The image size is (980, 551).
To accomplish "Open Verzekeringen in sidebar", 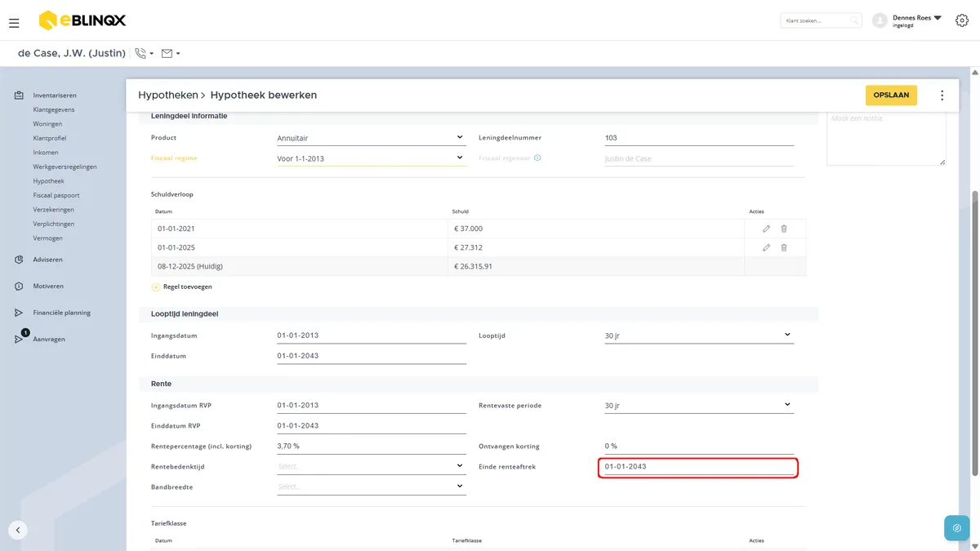I will 54,210.
